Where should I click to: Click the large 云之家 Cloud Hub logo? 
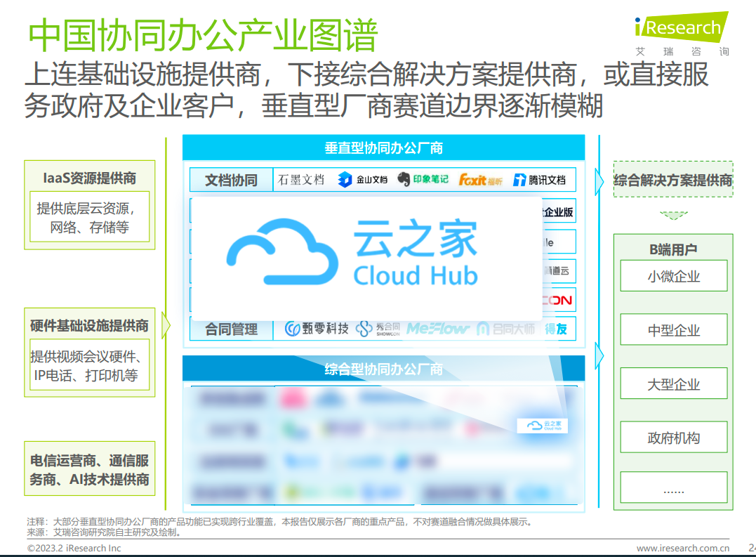coord(352,252)
